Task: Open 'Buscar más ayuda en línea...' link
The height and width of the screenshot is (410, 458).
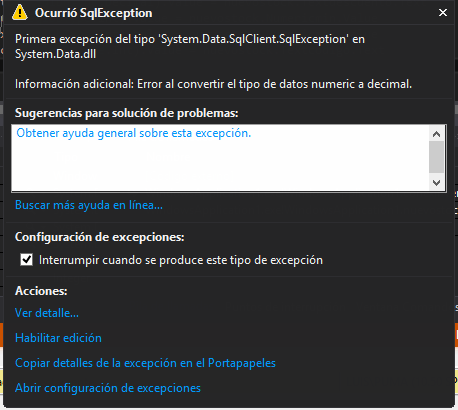Action: [89, 205]
